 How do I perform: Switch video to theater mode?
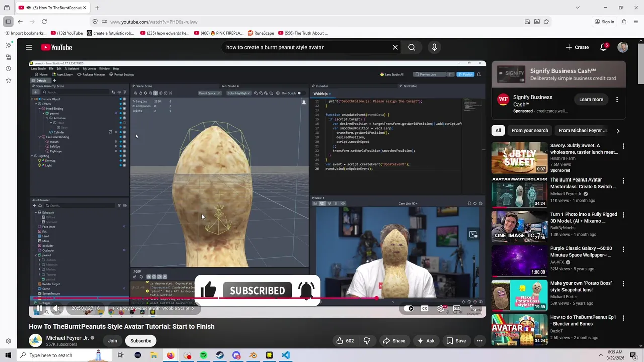pyautogui.click(x=457, y=309)
